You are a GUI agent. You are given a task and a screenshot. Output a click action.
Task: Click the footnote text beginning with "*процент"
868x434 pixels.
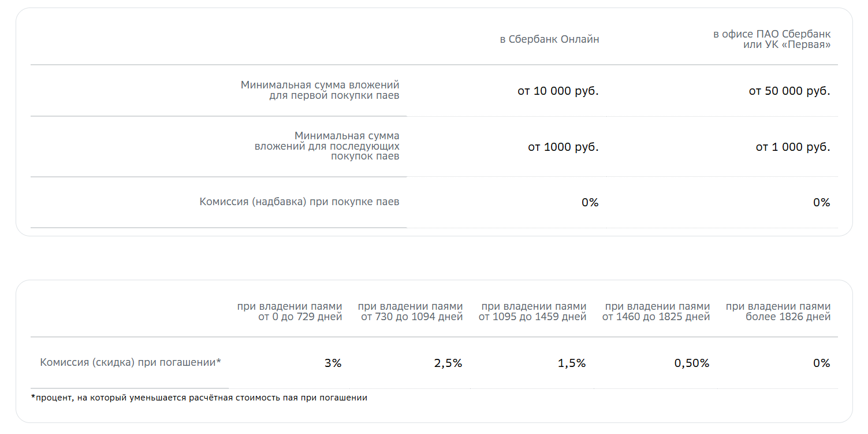[x=199, y=398]
